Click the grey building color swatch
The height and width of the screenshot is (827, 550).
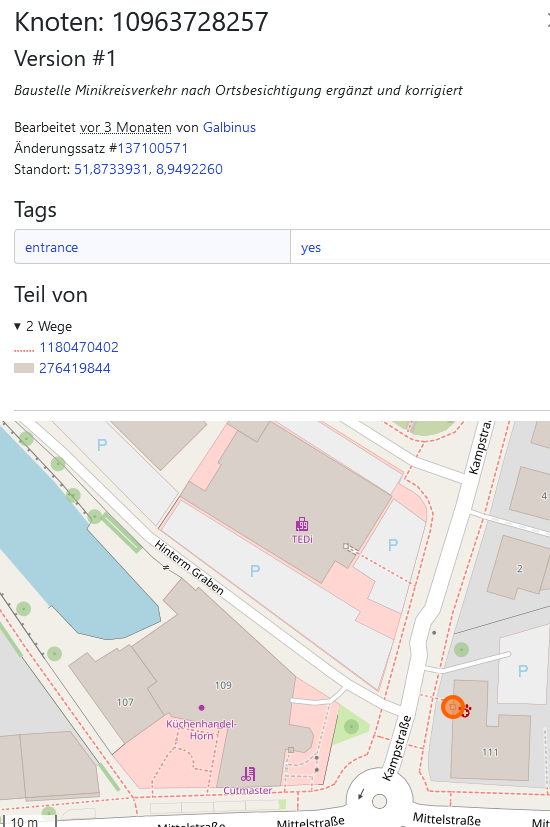click(x=24, y=368)
